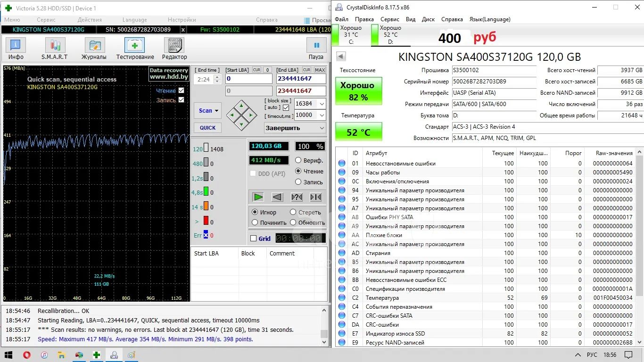This screenshot has height=362, width=644.
Task: Toggle the Запись graph checkbox
Action: [182, 100]
